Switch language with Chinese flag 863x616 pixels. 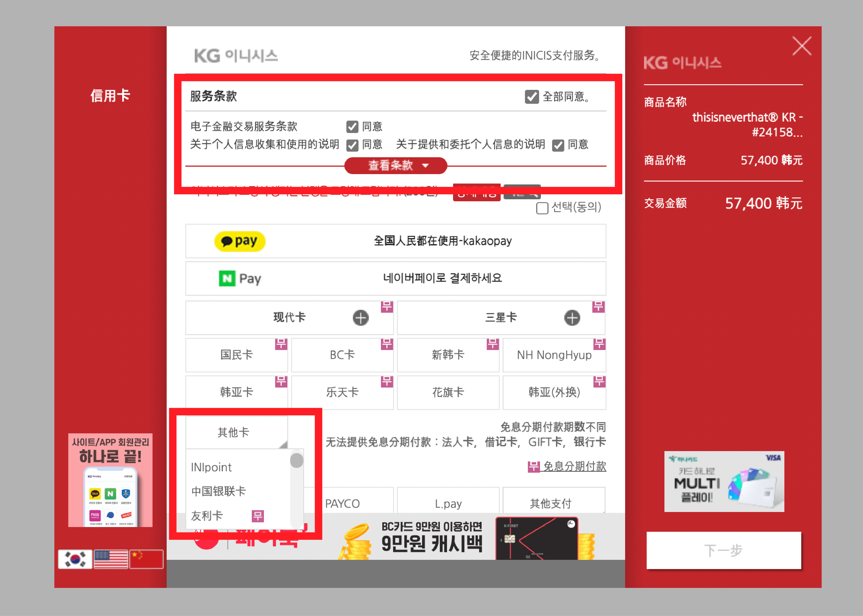pos(146,559)
